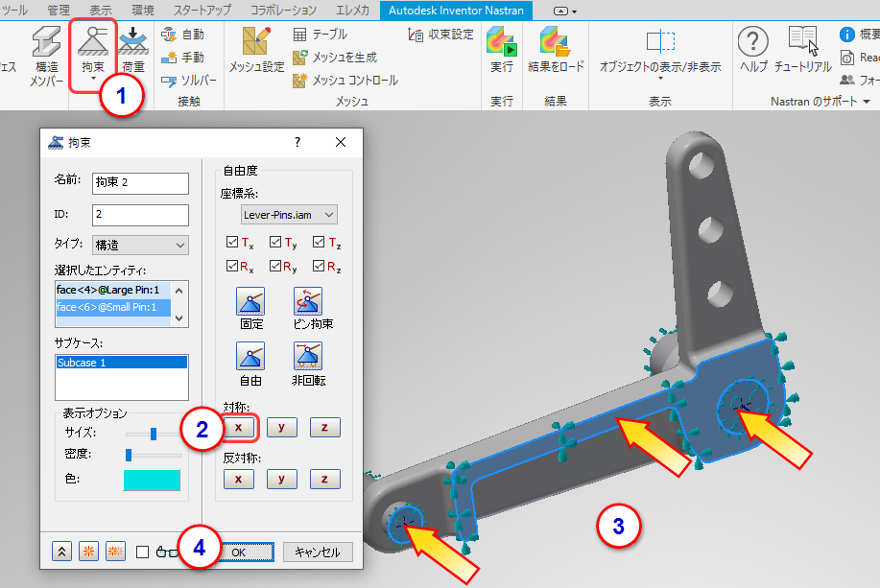Switch to the 管理 tab

coord(59,11)
